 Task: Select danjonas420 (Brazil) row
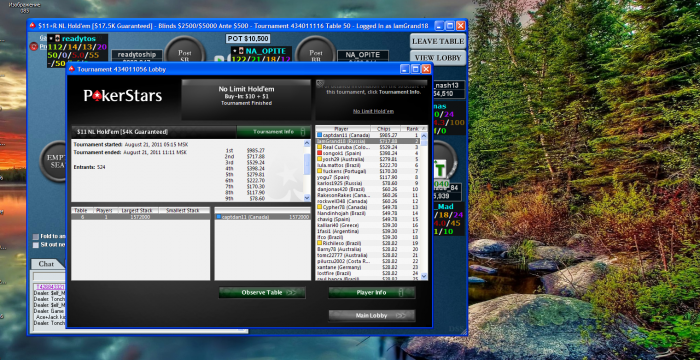pyautogui.click(x=368, y=189)
